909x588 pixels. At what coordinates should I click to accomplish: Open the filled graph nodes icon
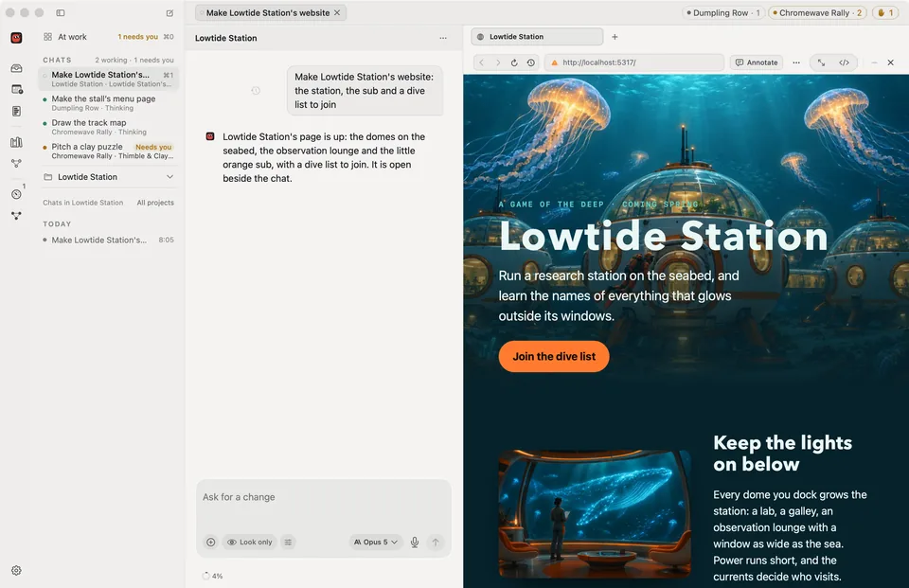(16, 216)
